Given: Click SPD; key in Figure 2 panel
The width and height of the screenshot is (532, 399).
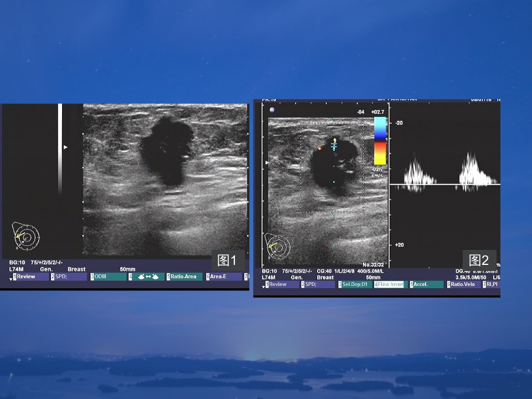Looking at the screenshot, I should [x=318, y=284].
